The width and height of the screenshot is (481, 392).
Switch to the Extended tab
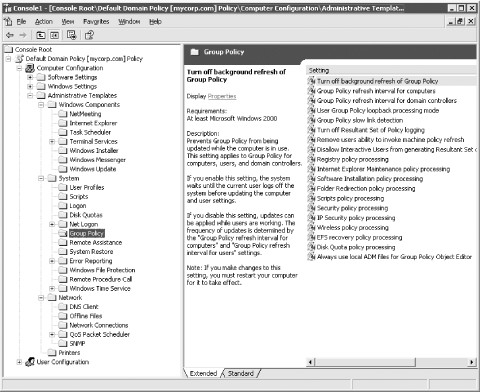point(203,374)
